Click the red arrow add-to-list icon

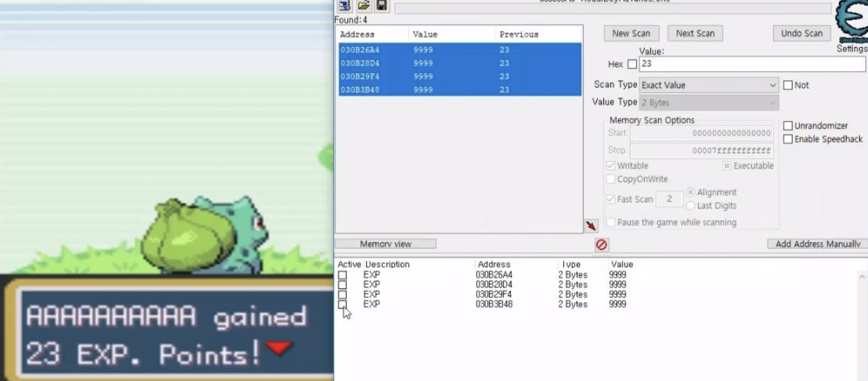click(x=591, y=225)
